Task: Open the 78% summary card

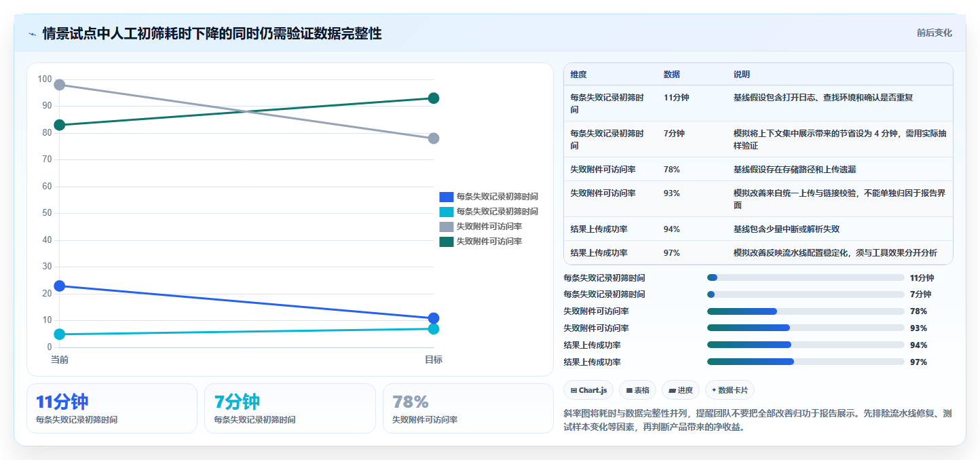Action: pos(468,408)
